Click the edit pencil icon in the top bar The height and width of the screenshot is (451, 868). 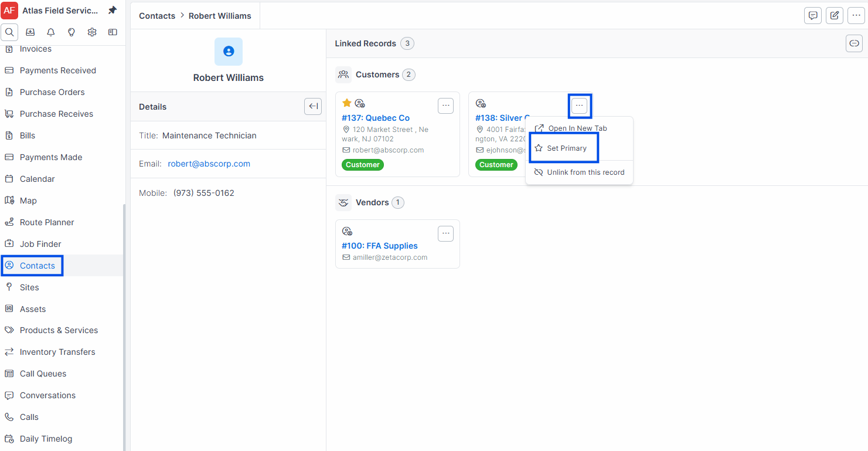[835, 16]
